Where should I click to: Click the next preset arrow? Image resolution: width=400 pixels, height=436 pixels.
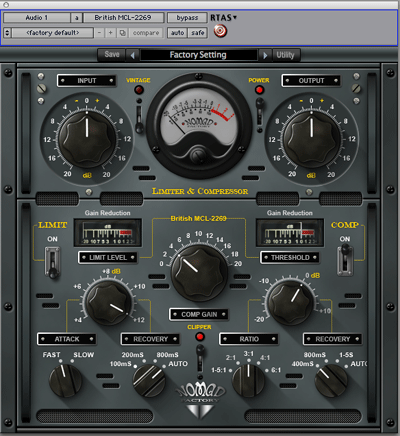tap(265, 55)
